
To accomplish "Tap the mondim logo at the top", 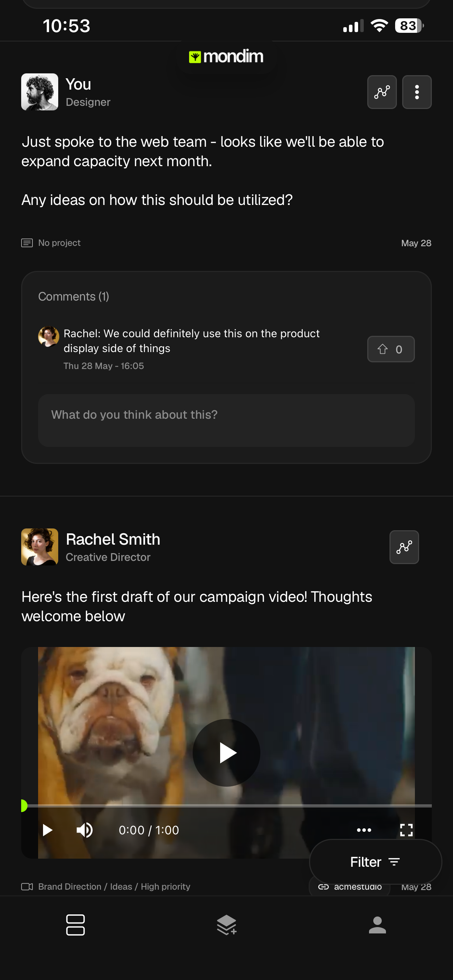I will click(226, 56).
